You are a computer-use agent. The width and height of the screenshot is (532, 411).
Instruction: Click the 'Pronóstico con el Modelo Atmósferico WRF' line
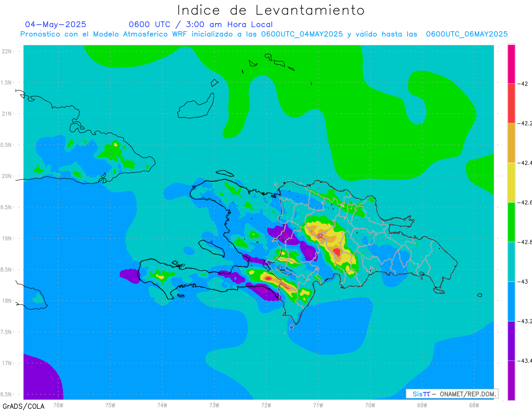coord(264,34)
